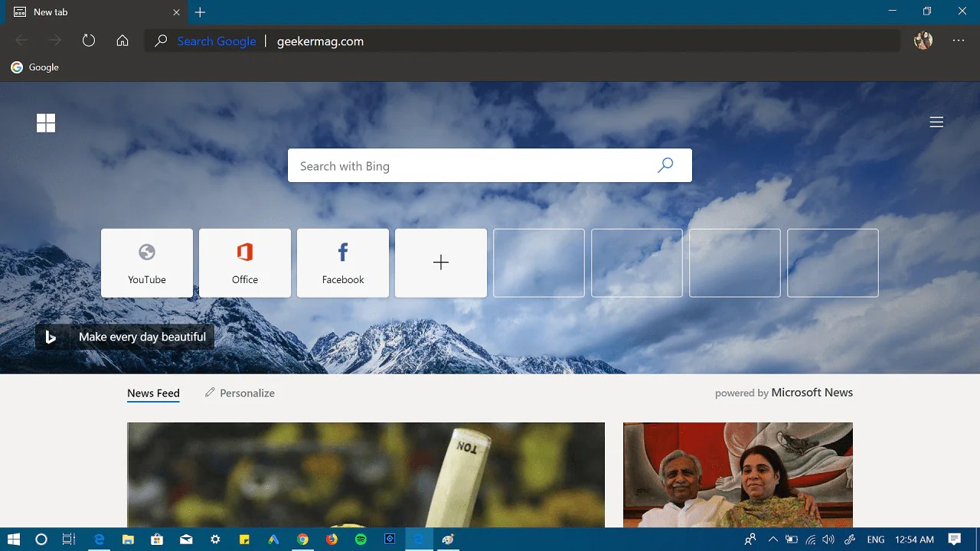Open the user profile avatar in Edge

click(923, 41)
